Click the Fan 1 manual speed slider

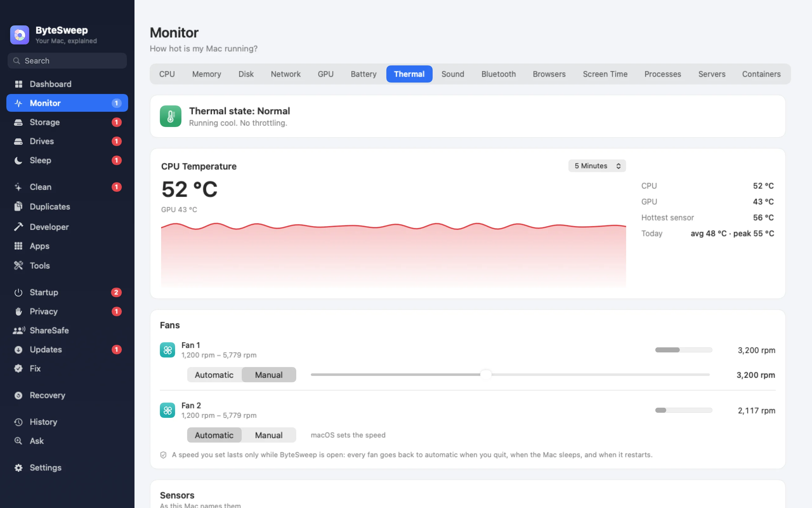510,375
